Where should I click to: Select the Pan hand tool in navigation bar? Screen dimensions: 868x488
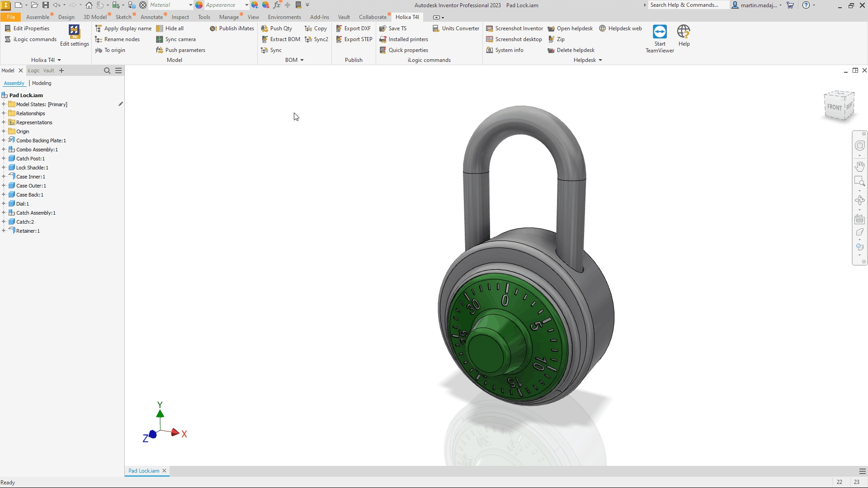(x=859, y=166)
